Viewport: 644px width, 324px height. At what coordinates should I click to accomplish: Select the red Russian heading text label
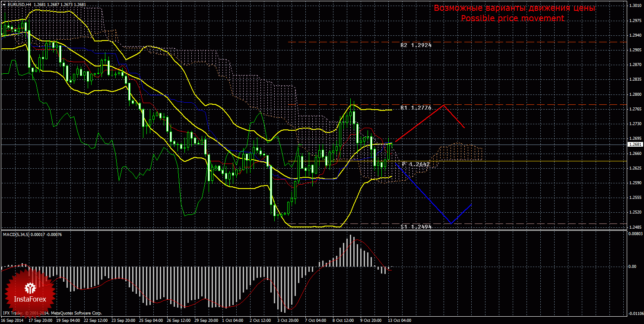(514, 8)
